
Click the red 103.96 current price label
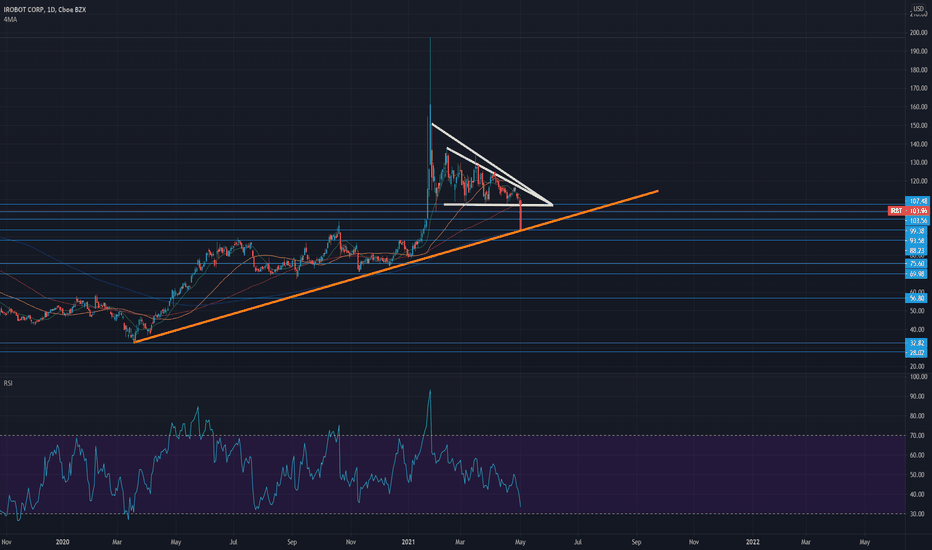point(908,210)
